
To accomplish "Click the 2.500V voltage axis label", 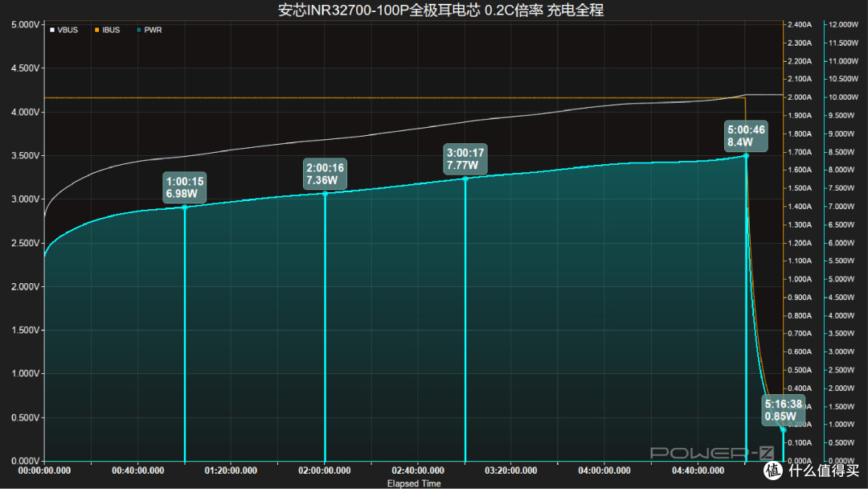I will pos(26,243).
